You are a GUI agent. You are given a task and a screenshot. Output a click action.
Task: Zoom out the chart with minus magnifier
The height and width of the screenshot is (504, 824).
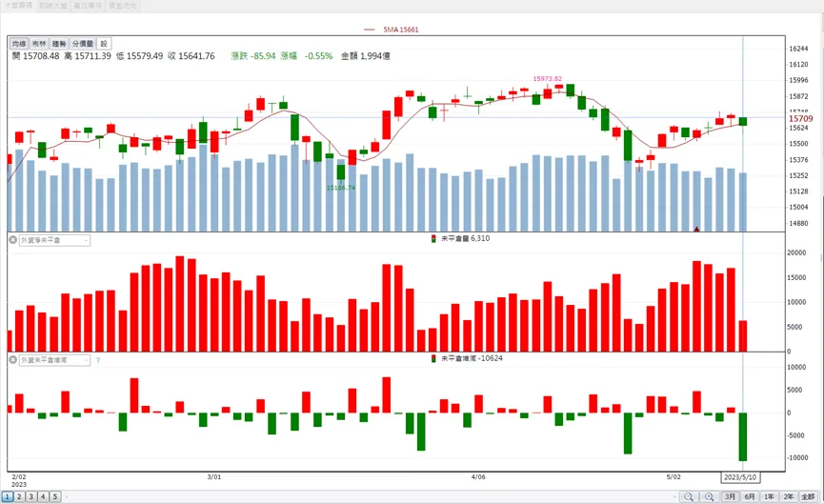pyautogui.click(x=689, y=496)
